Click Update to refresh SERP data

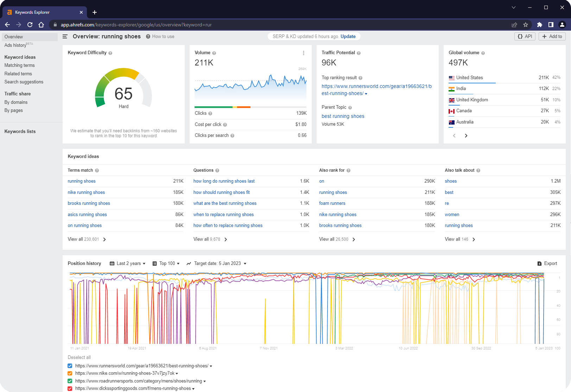tap(348, 37)
